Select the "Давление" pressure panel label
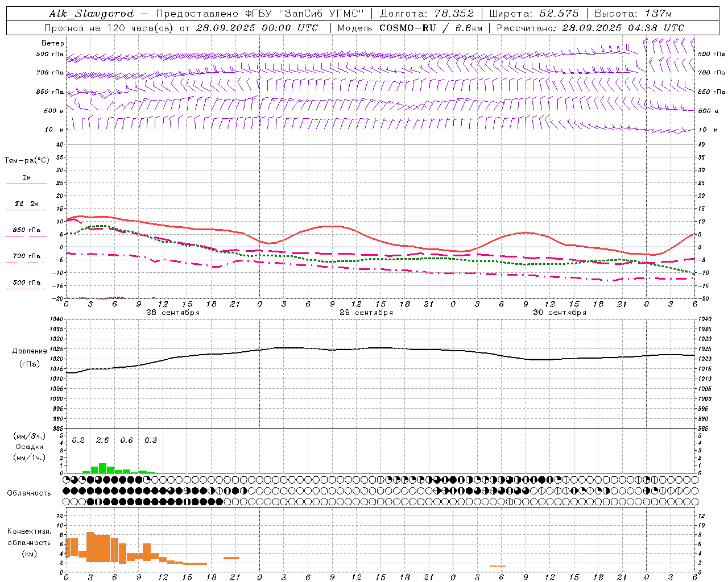This screenshot has width=728, height=582. (x=29, y=351)
